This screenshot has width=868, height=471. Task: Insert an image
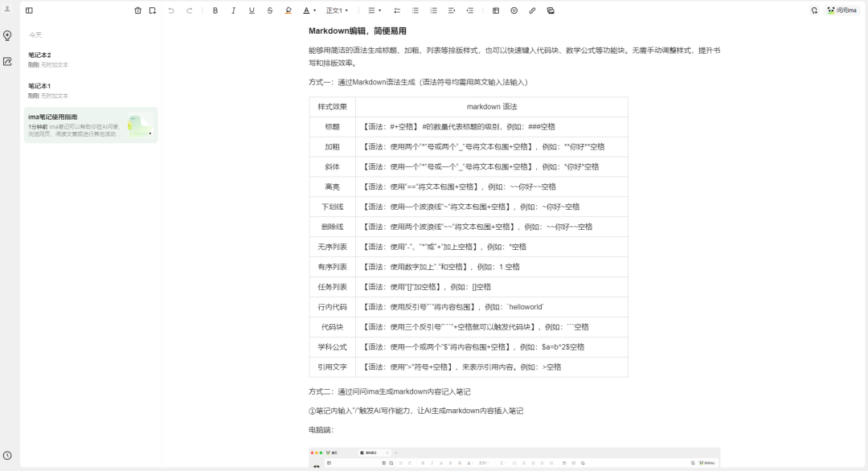coord(551,10)
